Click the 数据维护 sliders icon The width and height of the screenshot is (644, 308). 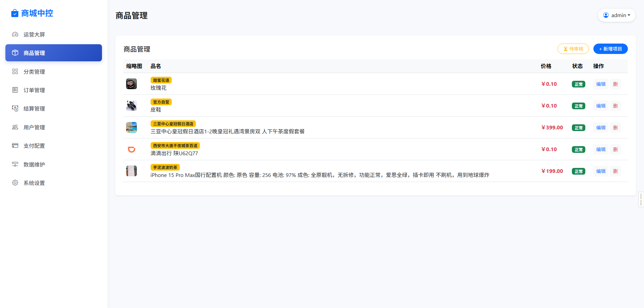pos(15,164)
